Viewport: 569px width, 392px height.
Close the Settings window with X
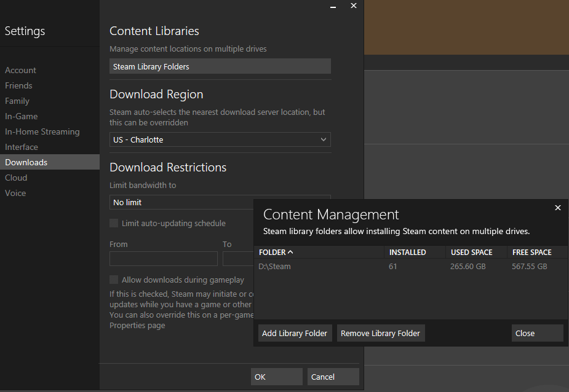pos(354,6)
